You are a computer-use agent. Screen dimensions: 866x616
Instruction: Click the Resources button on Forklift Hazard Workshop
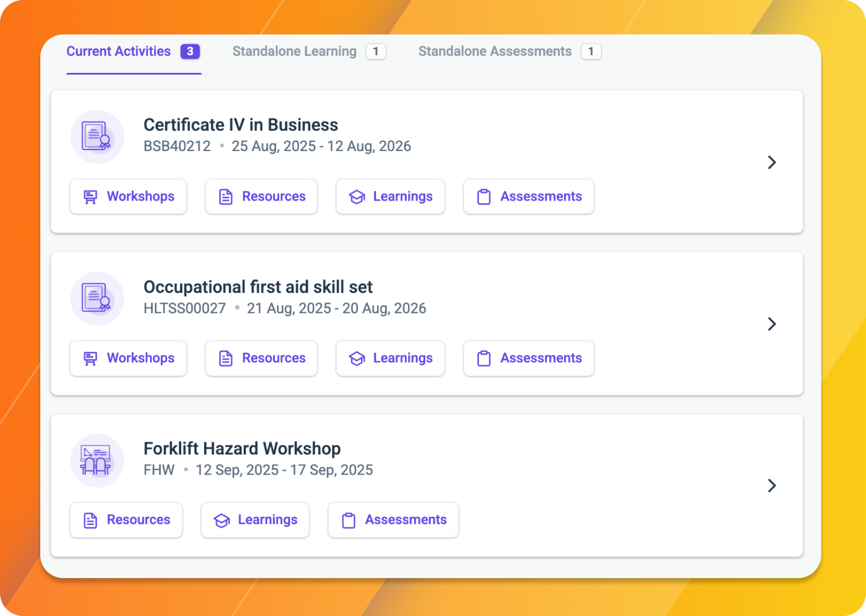coord(125,520)
